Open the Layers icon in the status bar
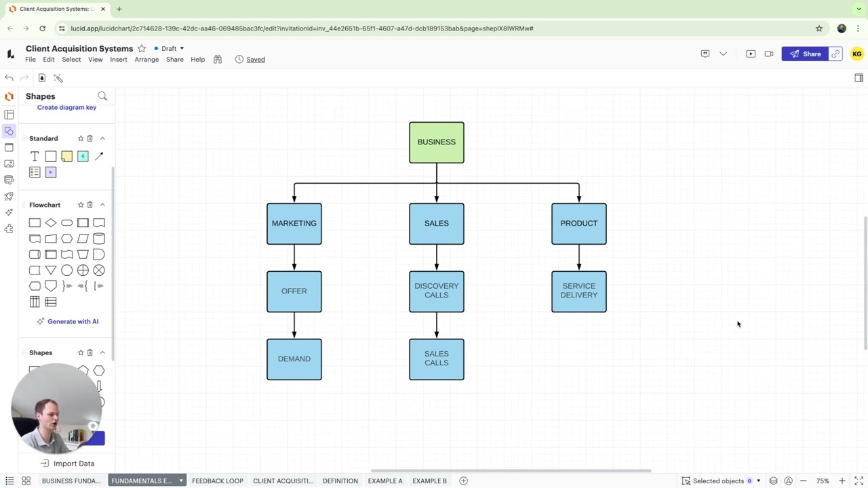 click(x=773, y=481)
